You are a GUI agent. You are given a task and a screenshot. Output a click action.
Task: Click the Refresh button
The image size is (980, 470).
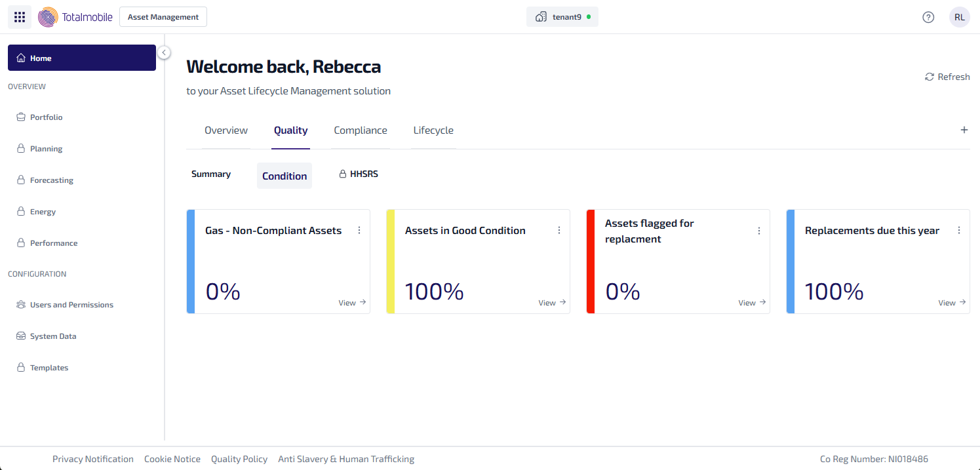[x=947, y=77]
